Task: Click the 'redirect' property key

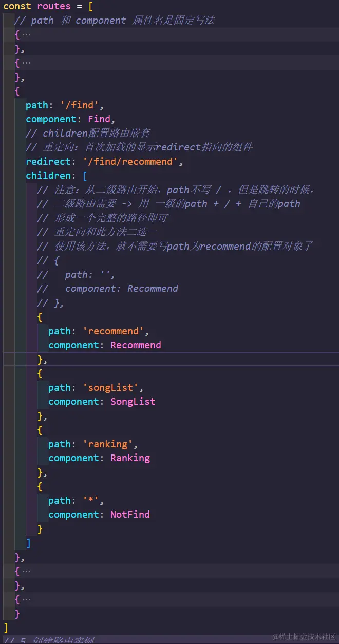Action: coord(48,162)
